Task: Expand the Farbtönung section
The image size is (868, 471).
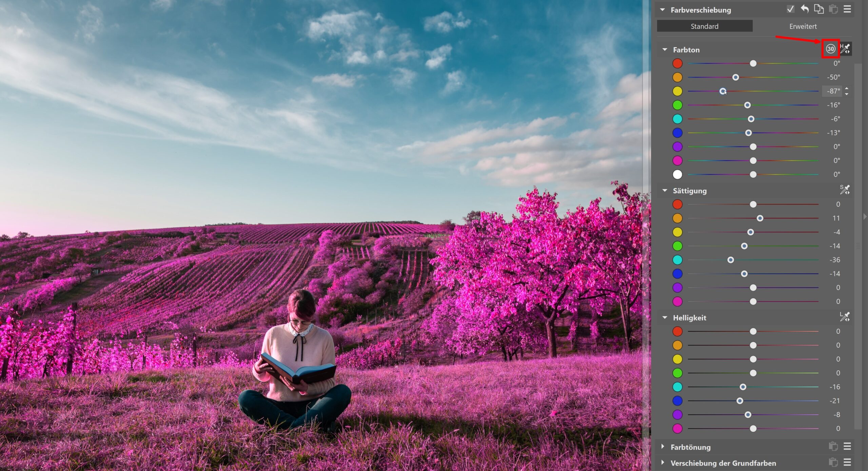Action: (663, 447)
